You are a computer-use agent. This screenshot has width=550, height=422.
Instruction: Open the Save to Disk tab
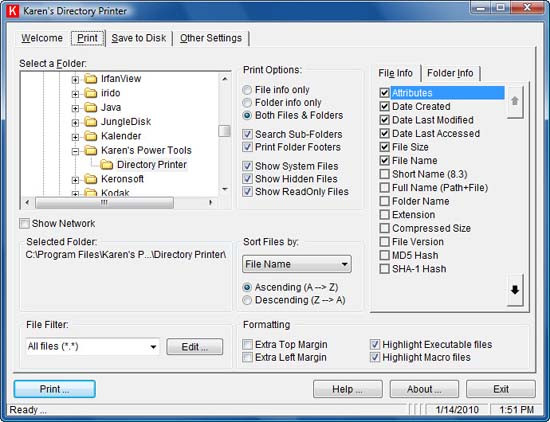139,38
